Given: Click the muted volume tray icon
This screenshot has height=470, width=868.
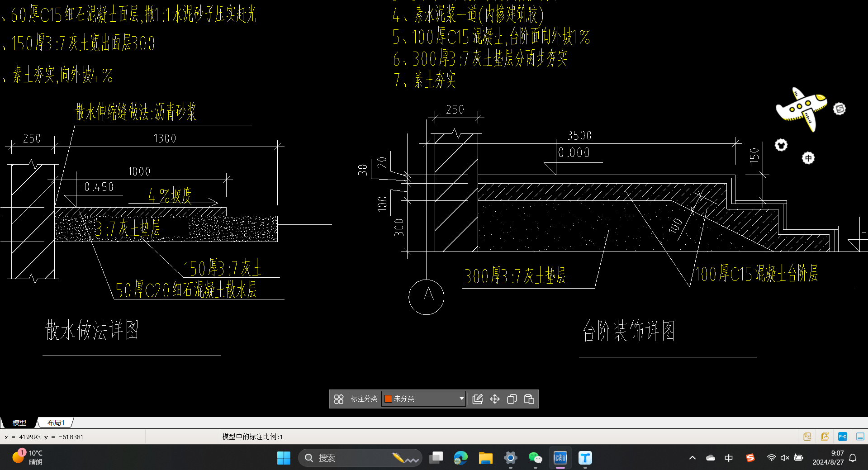Looking at the screenshot, I should point(785,458).
